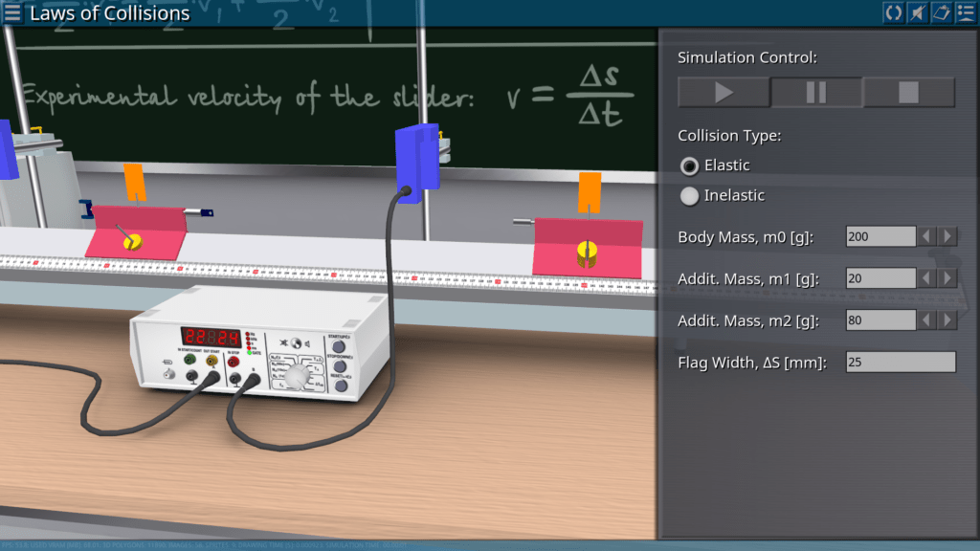The image size is (980, 551).
Task: Click the reset/refresh simulation icon
Action: pyautogui.click(x=892, y=12)
